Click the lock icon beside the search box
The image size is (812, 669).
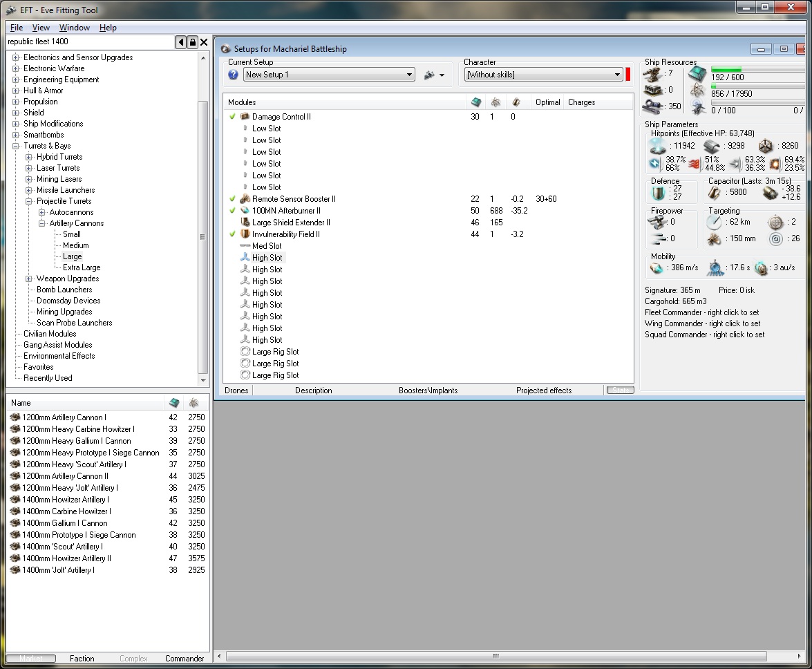[193, 42]
